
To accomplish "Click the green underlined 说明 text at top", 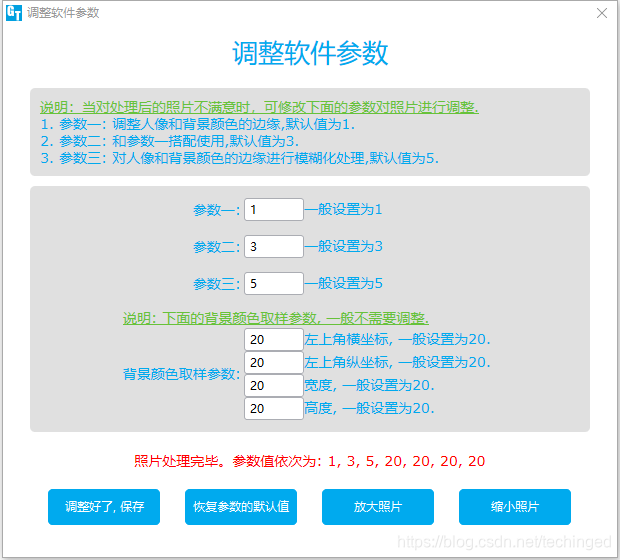I will pos(259,107).
